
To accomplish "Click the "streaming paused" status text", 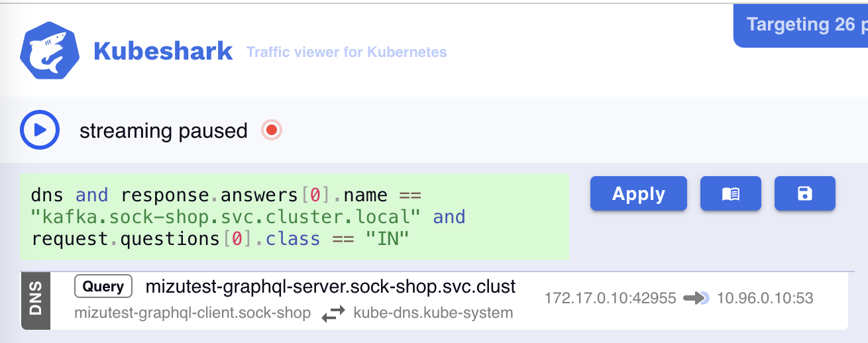I will click(x=163, y=131).
